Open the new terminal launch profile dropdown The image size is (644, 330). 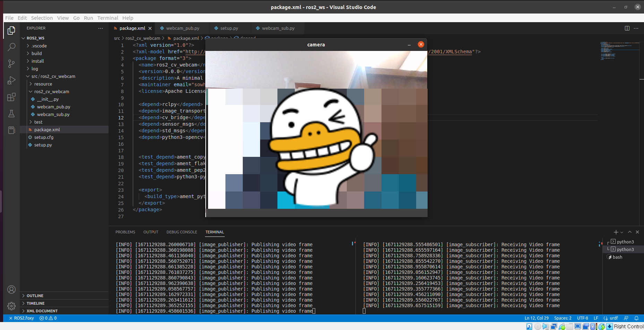pos(622,232)
